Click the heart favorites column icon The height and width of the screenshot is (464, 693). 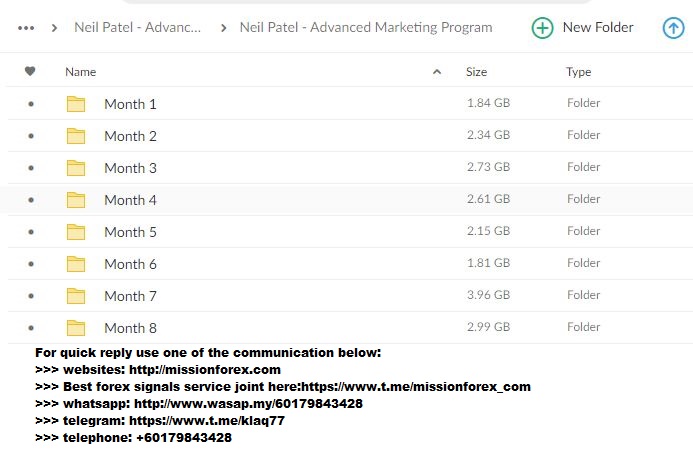[30, 71]
